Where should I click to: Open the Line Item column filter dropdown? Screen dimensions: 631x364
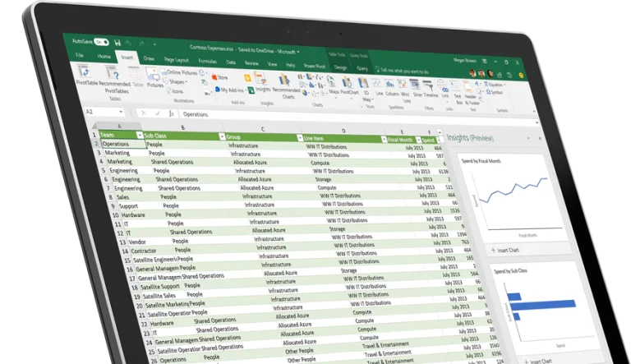[384, 140]
